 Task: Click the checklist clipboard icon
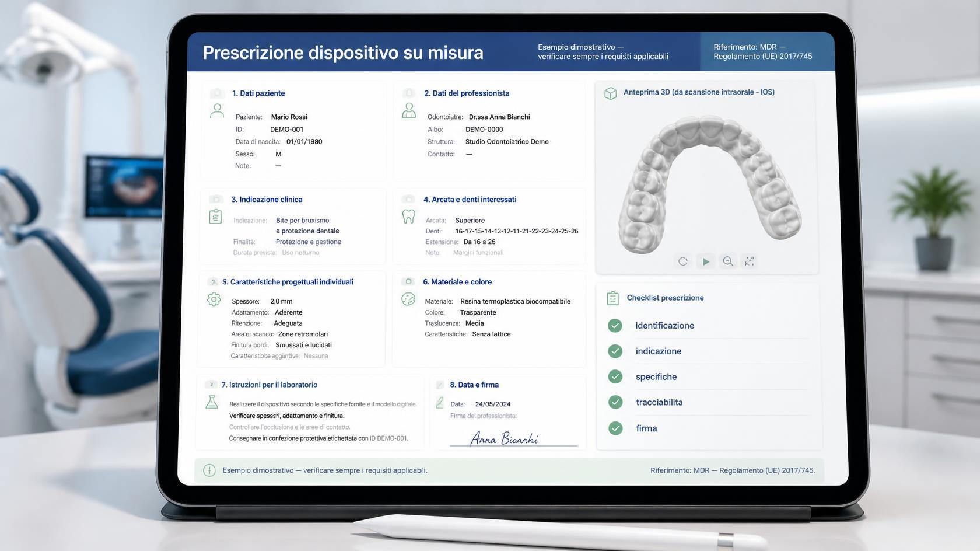612,298
